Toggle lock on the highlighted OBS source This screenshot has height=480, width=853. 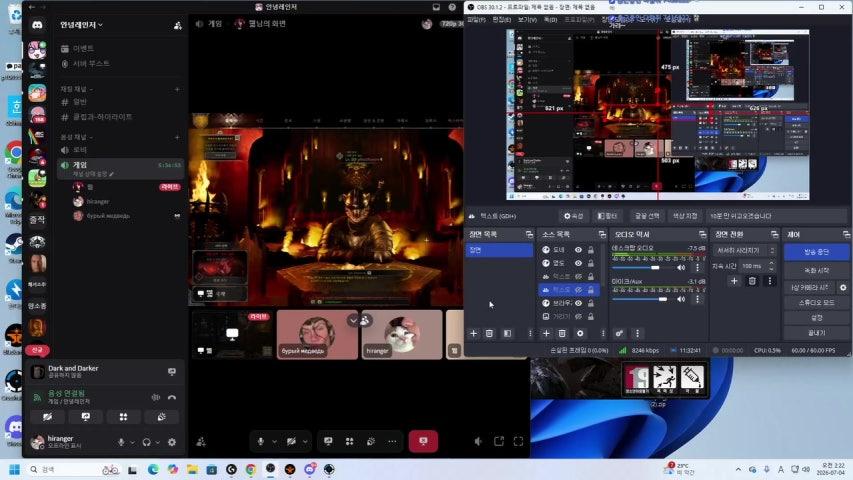point(591,290)
